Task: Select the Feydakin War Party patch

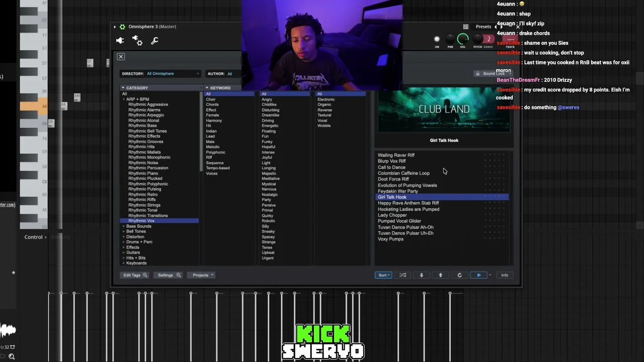Action: (x=398, y=192)
